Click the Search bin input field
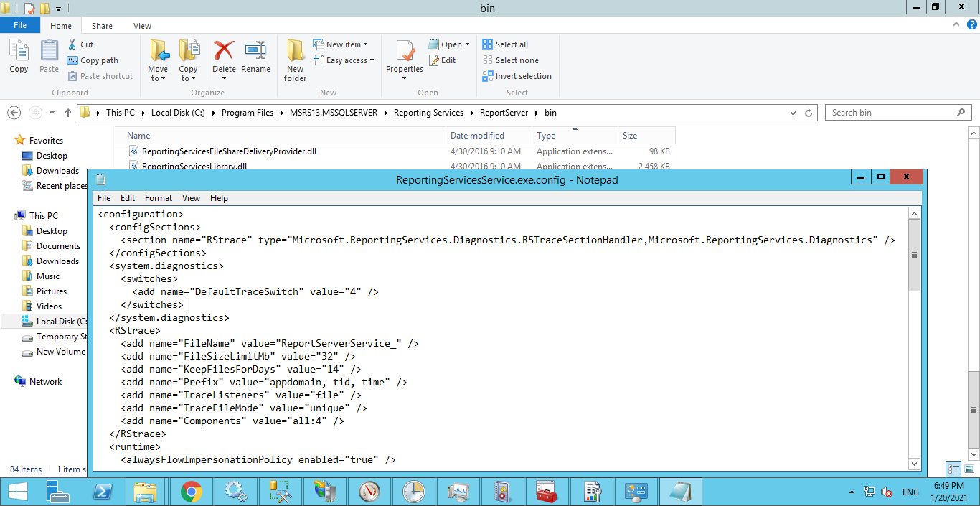 (x=898, y=113)
